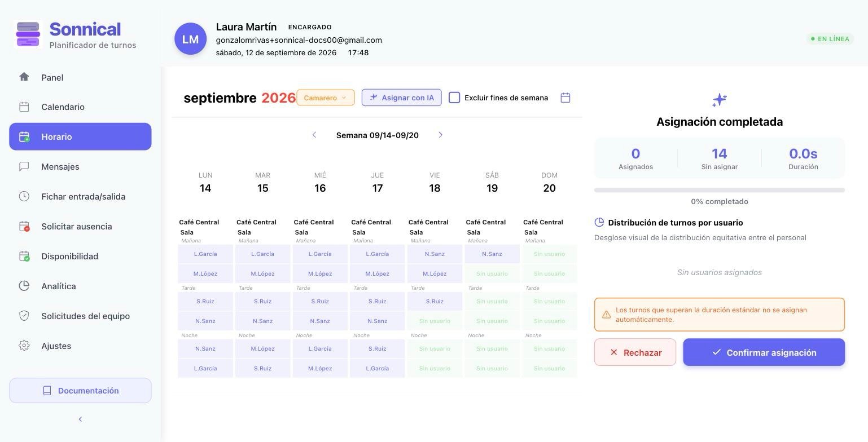
Task: Click the Solicitudes del equipo shield icon
Action: [x=24, y=316]
